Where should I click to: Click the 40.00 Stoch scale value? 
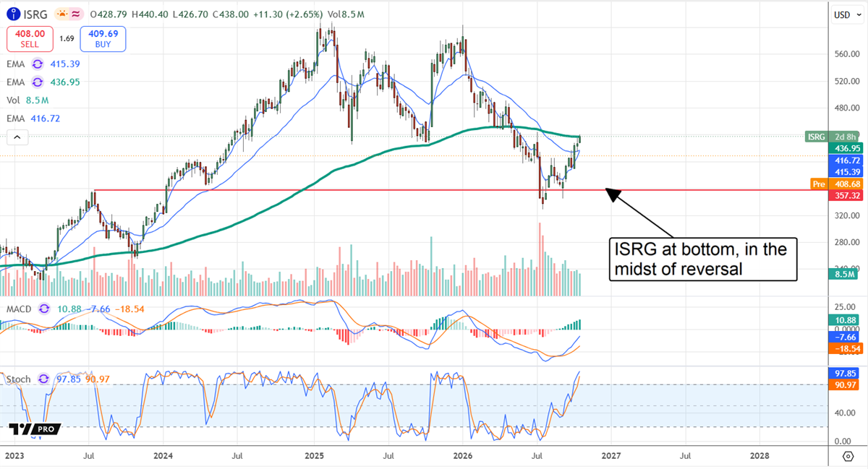point(843,413)
